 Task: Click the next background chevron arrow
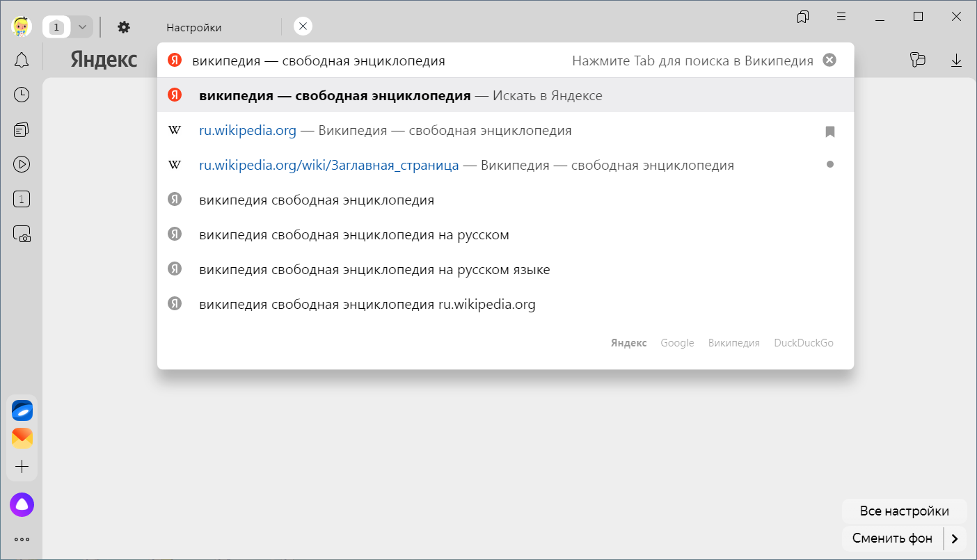pyautogui.click(x=955, y=538)
